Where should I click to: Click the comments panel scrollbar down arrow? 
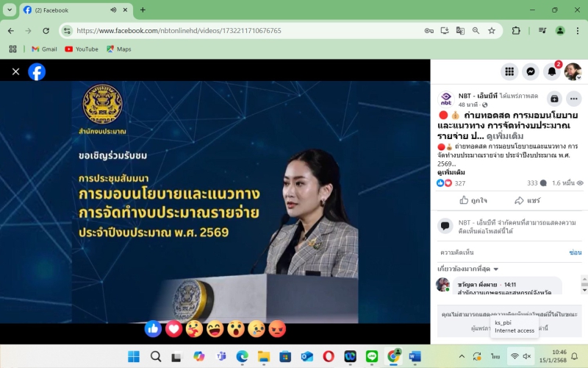tap(584, 290)
